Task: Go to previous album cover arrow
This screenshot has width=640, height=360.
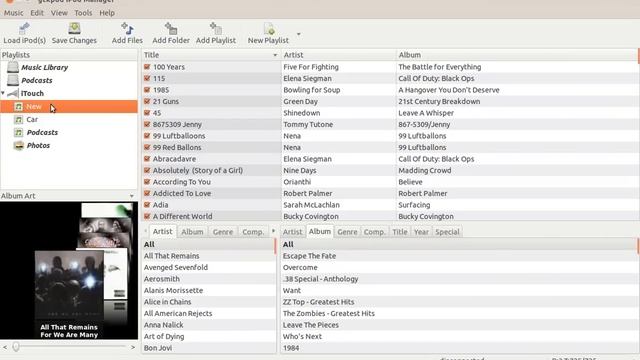Action: (5, 347)
